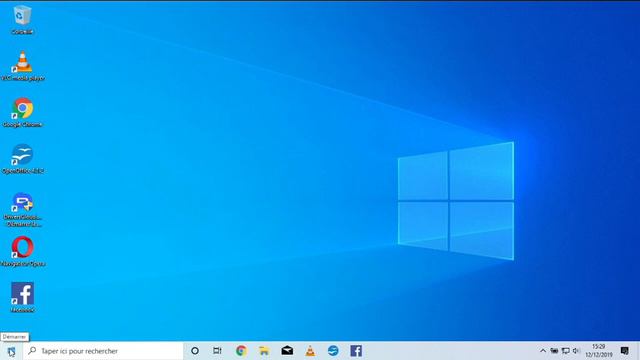Open Task View from the taskbar
This screenshot has height=360, width=640.
[217, 351]
